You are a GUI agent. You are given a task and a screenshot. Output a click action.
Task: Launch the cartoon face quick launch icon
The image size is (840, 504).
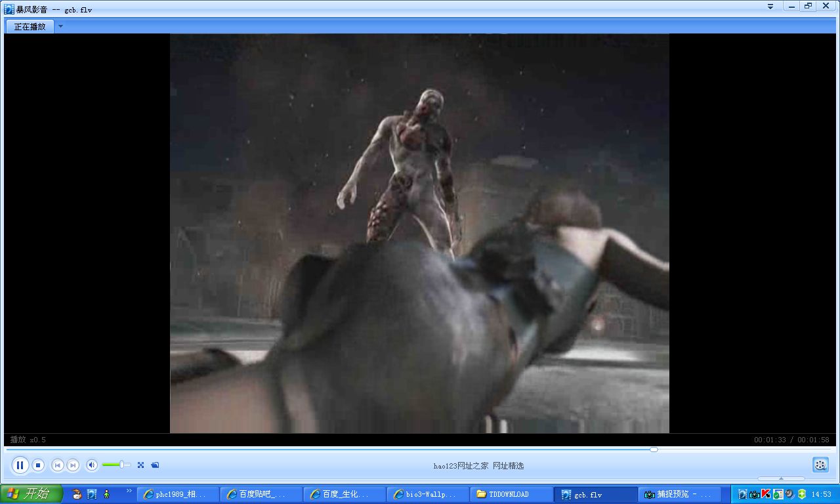pos(77,494)
